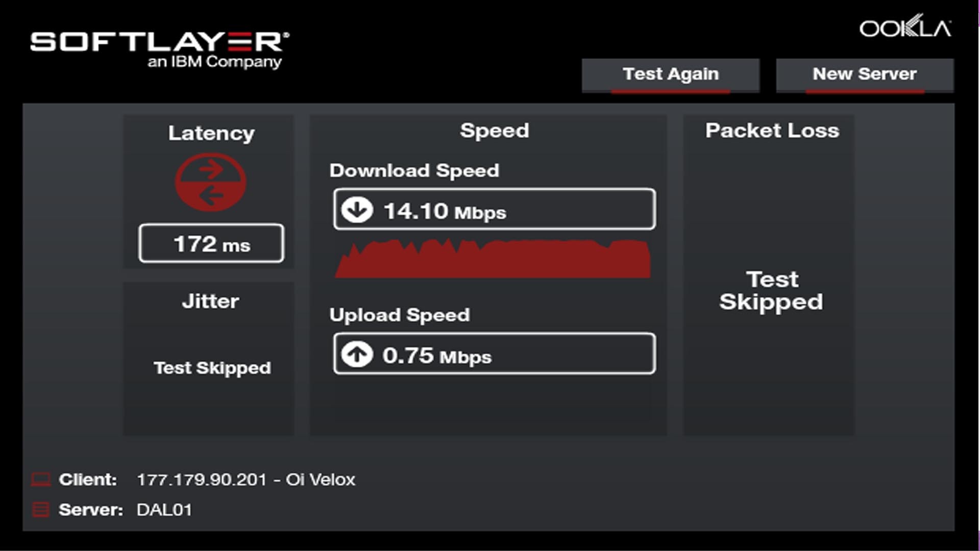Viewport: 980px width, 551px height.
Task: Select the 0.75 Mbps upload result box
Action: tap(494, 354)
